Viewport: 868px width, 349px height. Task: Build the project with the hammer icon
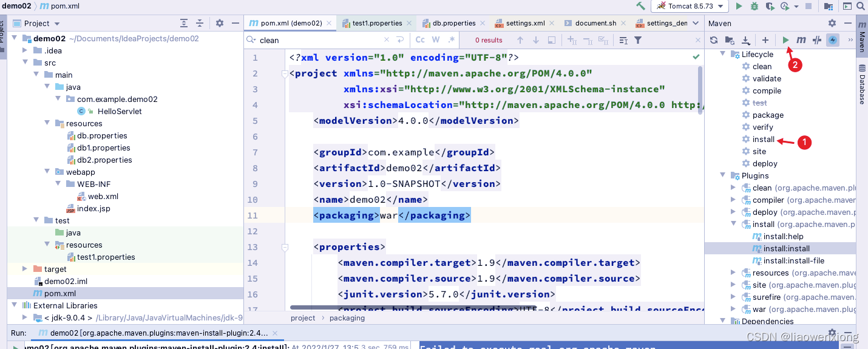tap(640, 6)
